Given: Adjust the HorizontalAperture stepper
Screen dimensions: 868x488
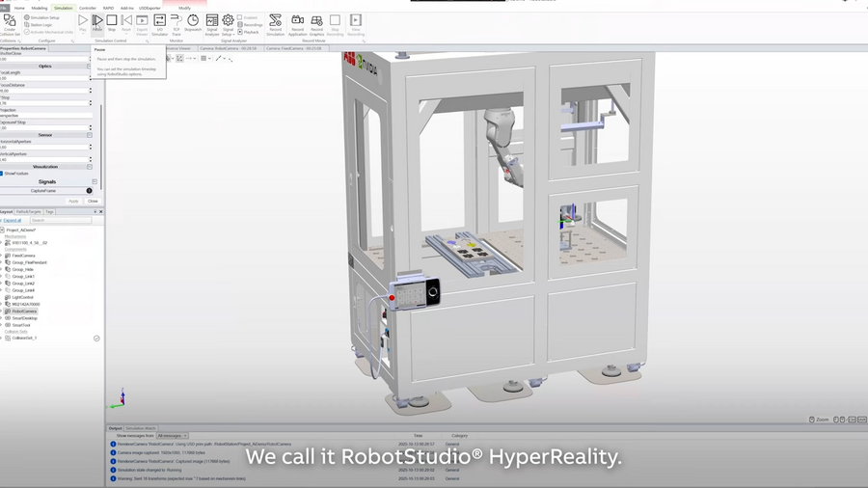Looking at the screenshot, I should (91, 147).
